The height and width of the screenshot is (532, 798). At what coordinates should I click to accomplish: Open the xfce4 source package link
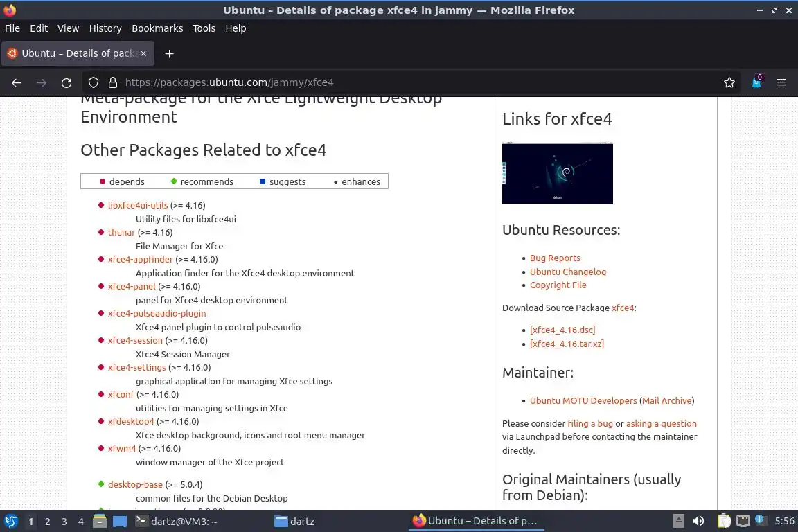[x=623, y=308]
